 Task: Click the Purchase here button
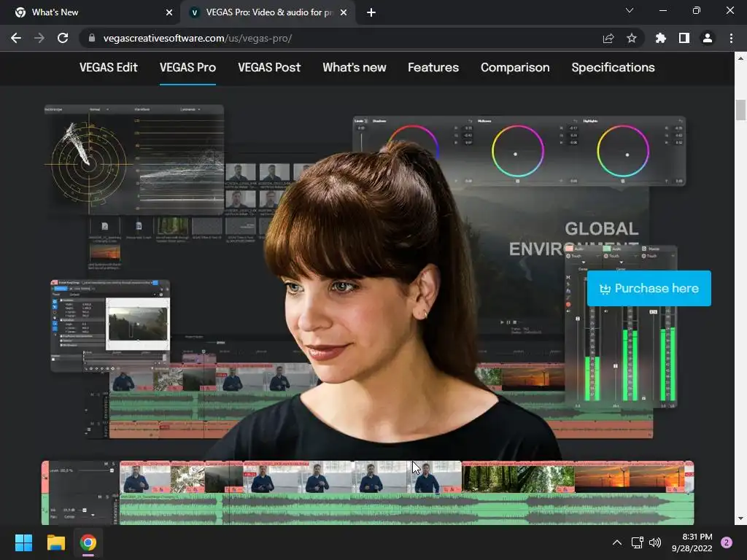tap(649, 288)
